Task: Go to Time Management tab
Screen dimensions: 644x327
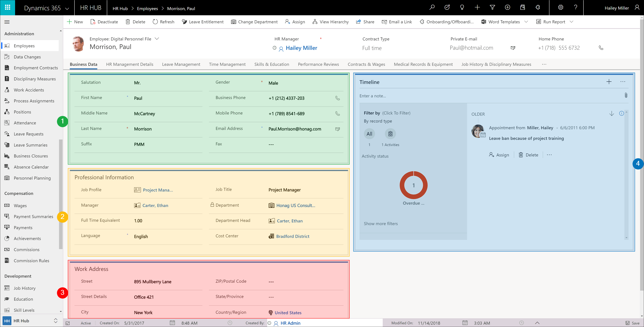Action: (227, 64)
